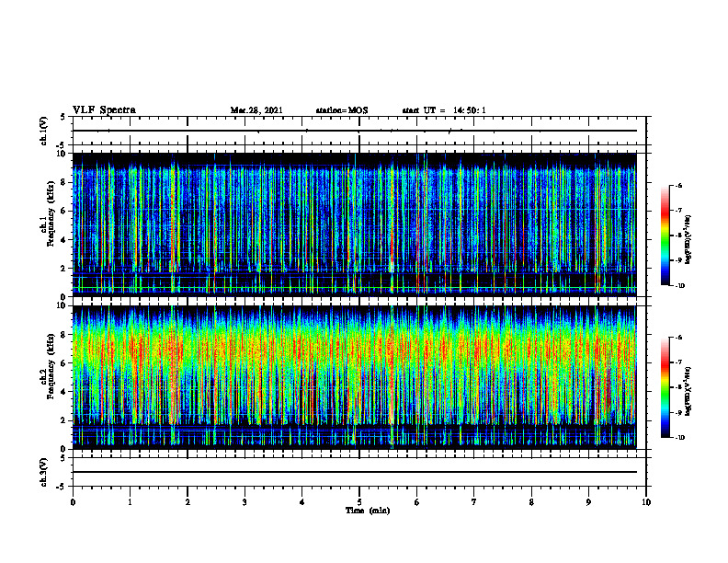Click the "station=MOS" header label

tap(342, 110)
